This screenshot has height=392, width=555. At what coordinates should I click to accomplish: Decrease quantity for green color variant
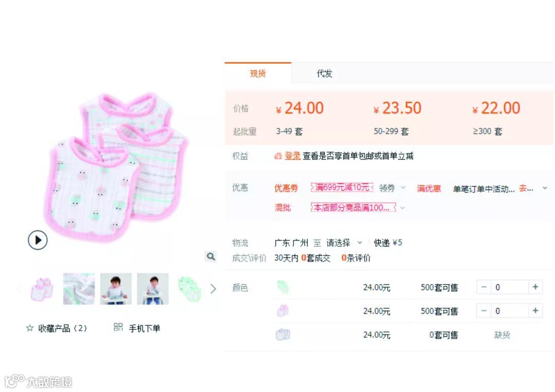click(x=484, y=287)
